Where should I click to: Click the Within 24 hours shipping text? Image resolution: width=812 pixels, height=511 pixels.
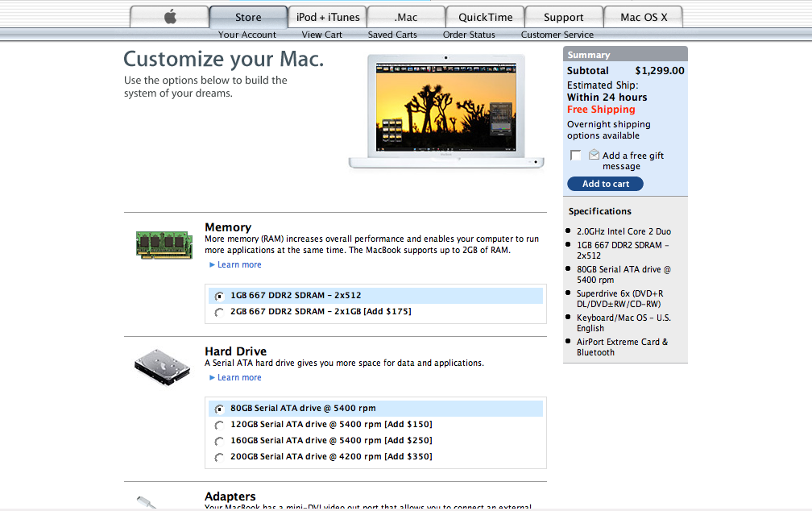[607, 98]
